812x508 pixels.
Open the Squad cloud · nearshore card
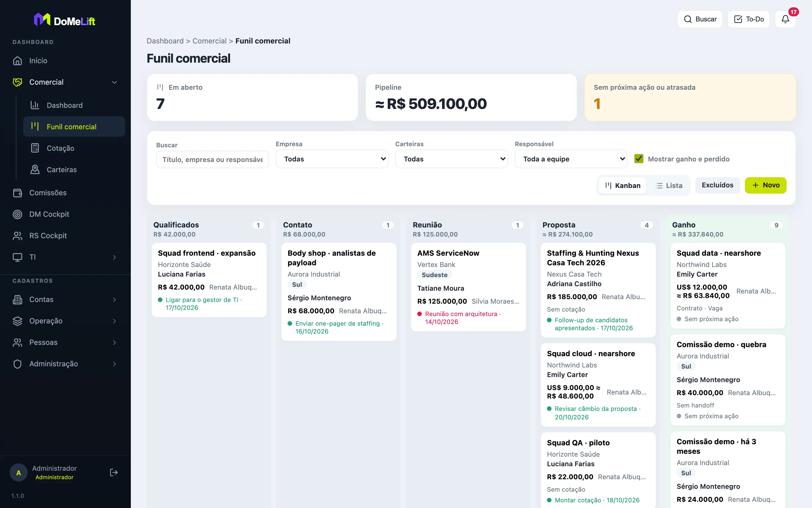598,385
